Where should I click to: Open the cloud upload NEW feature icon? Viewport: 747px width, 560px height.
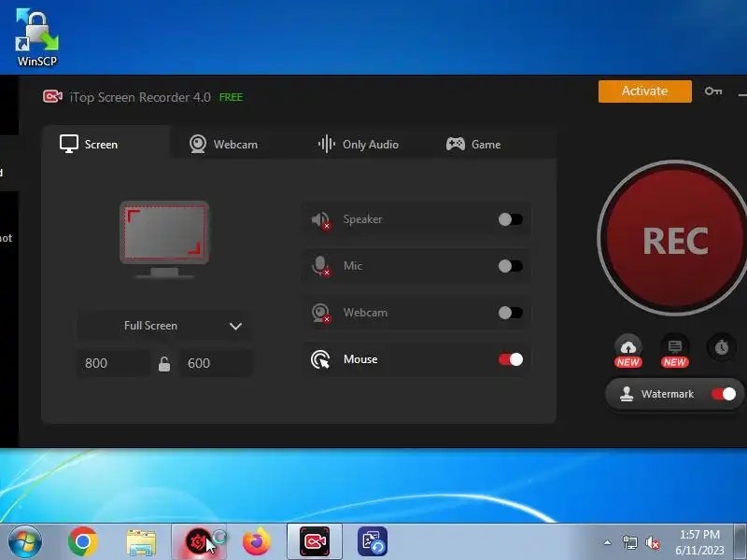click(x=627, y=351)
